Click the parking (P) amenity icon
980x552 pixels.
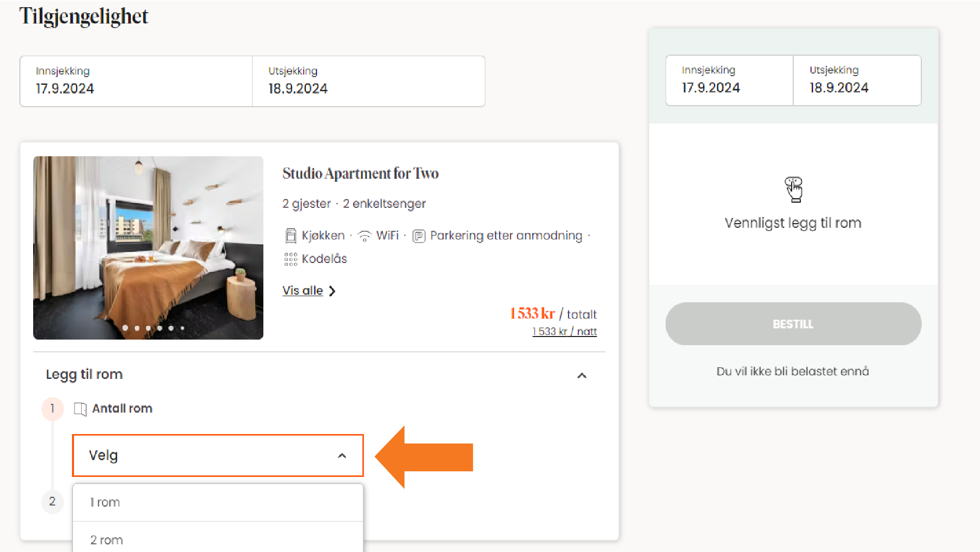point(419,236)
